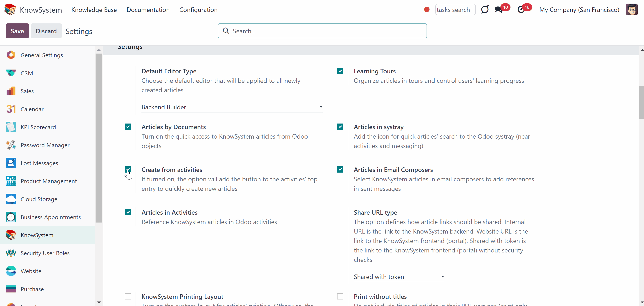Select the Website icon in the sidebar
Viewport: 644px width, 306px height.
click(11, 271)
